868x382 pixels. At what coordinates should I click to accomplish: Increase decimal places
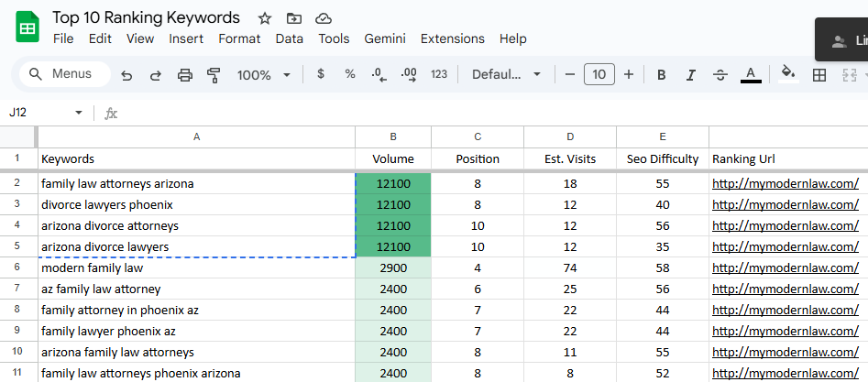coord(409,74)
